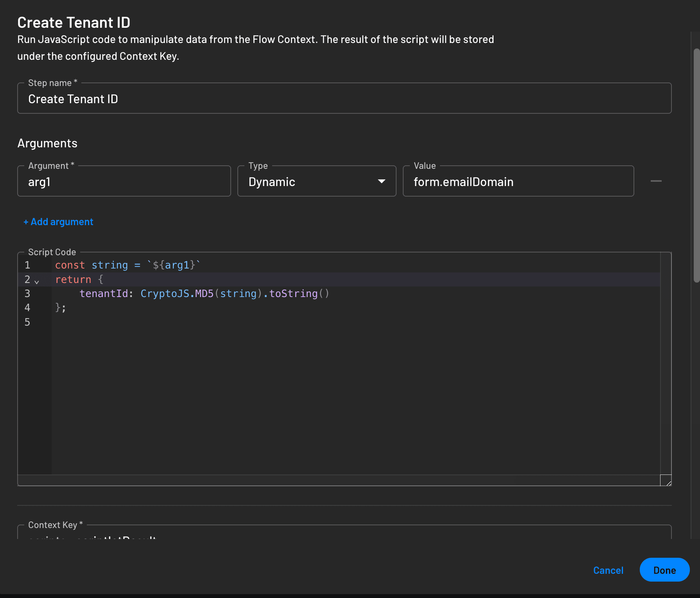The image size is (700, 598).
Task: Click the Cancel button
Action: click(x=608, y=570)
